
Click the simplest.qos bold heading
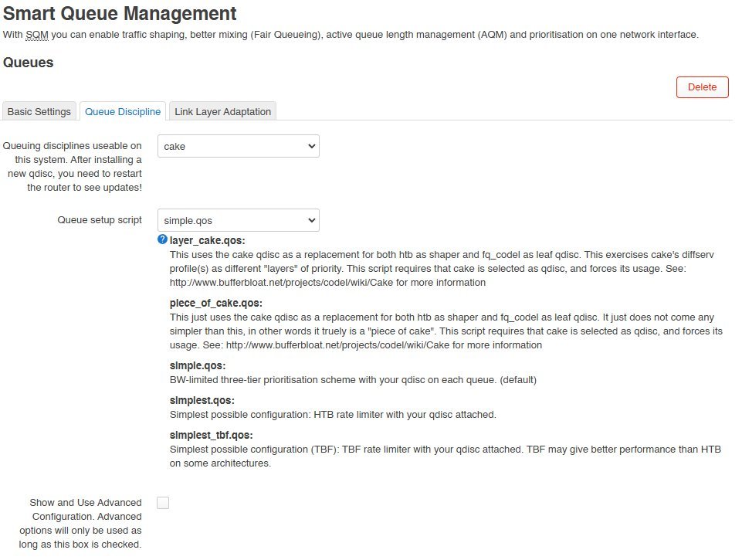coord(202,400)
